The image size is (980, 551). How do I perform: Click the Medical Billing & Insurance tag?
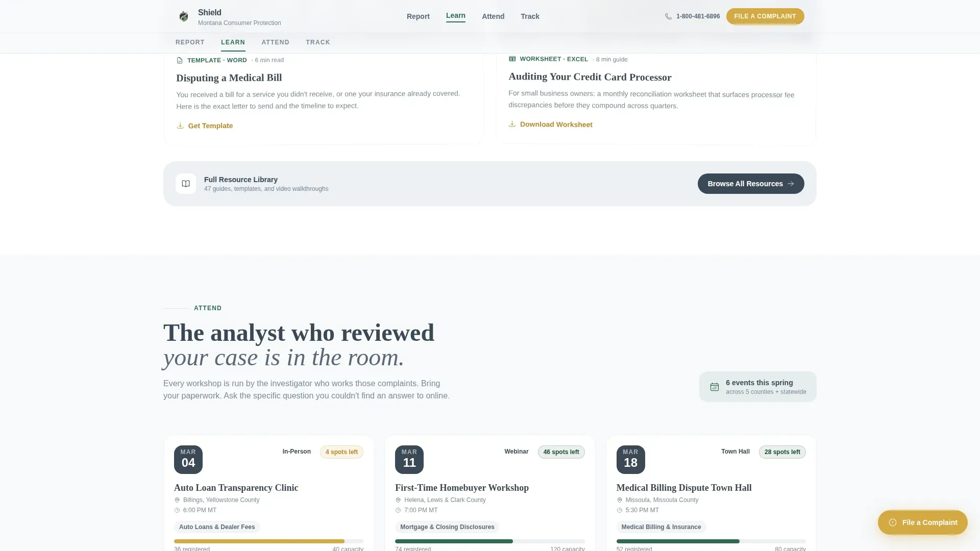(661, 527)
